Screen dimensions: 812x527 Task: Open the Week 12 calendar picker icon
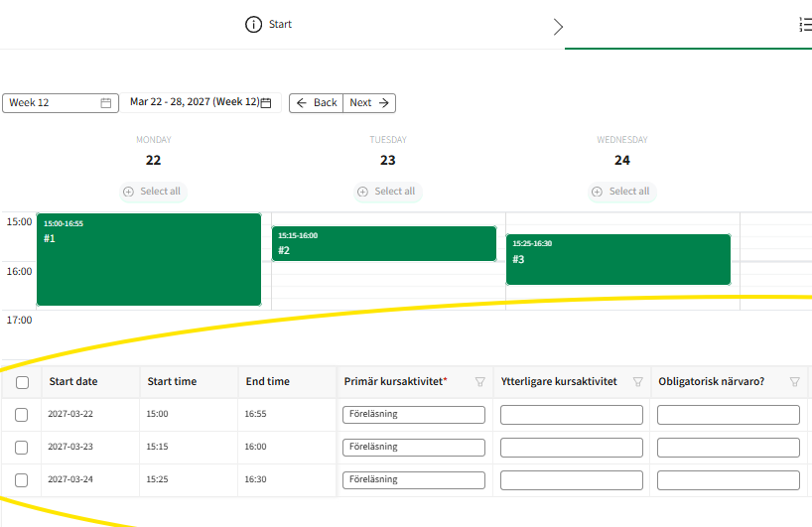(105, 103)
